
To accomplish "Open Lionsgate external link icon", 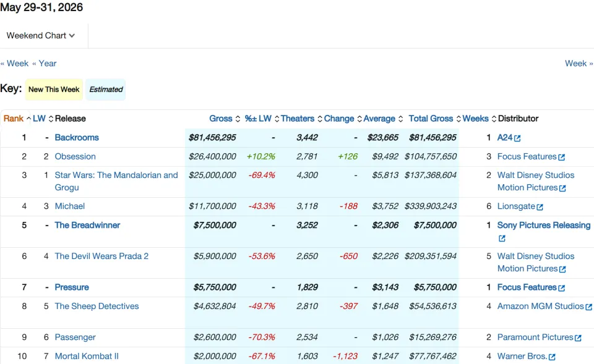I will [540, 207].
